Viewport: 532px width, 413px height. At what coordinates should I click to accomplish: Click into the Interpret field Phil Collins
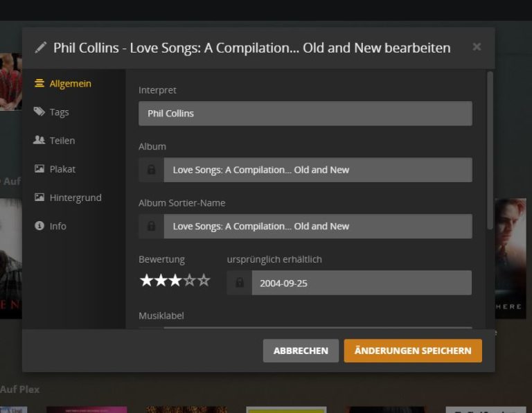[305, 114]
